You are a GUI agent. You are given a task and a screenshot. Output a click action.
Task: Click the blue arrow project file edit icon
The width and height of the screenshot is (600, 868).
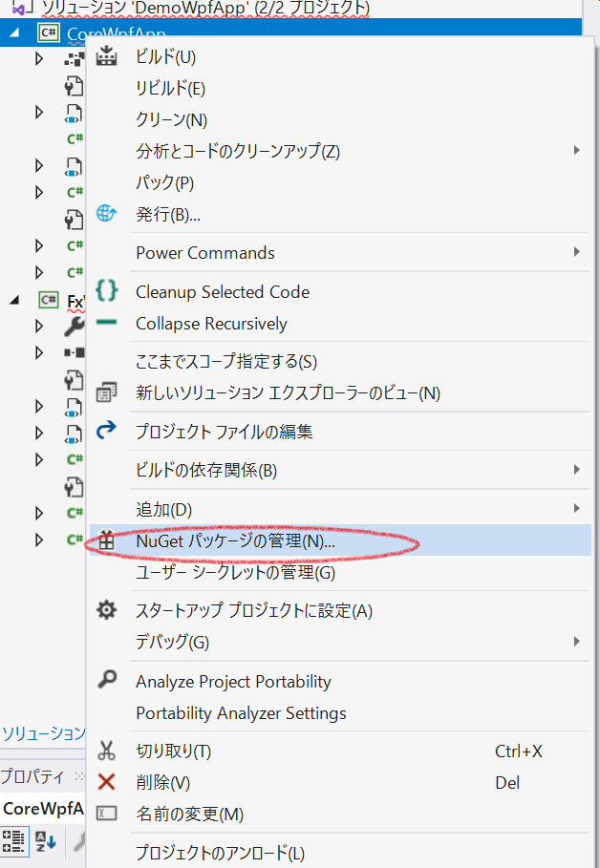[x=106, y=430]
